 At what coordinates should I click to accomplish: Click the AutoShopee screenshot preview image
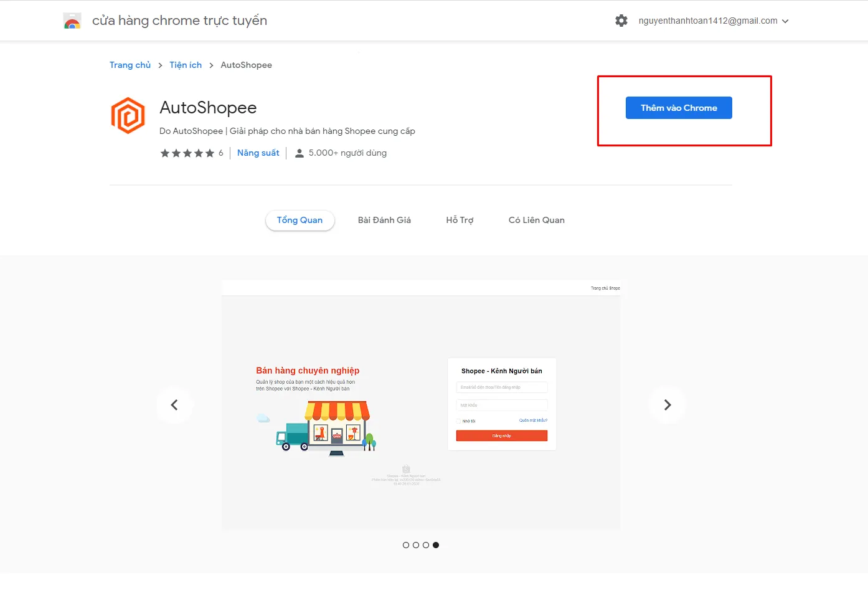421,405
